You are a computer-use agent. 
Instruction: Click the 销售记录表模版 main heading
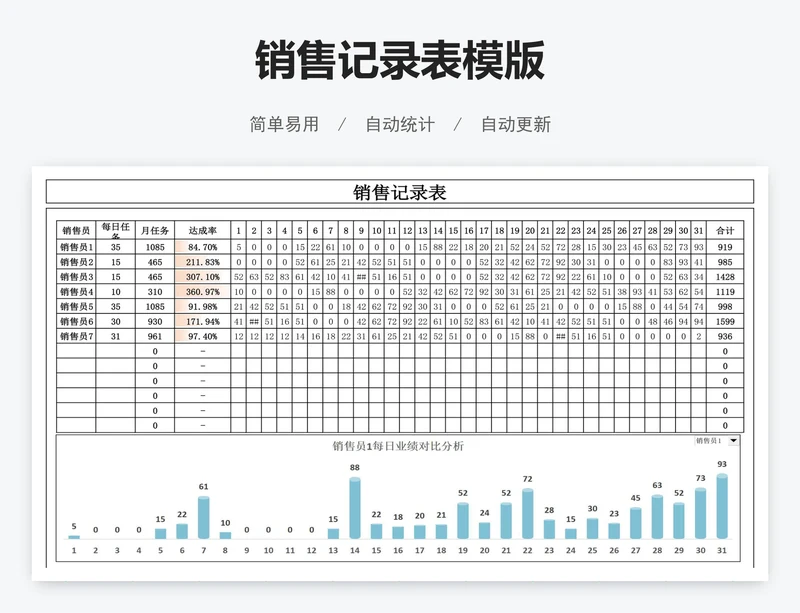[x=400, y=60]
